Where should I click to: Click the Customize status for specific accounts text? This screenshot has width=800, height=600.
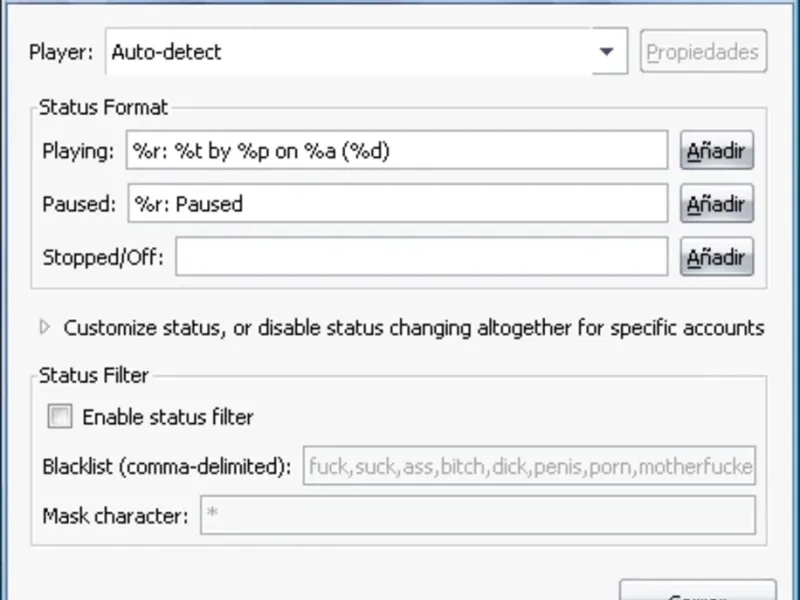pos(414,327)
